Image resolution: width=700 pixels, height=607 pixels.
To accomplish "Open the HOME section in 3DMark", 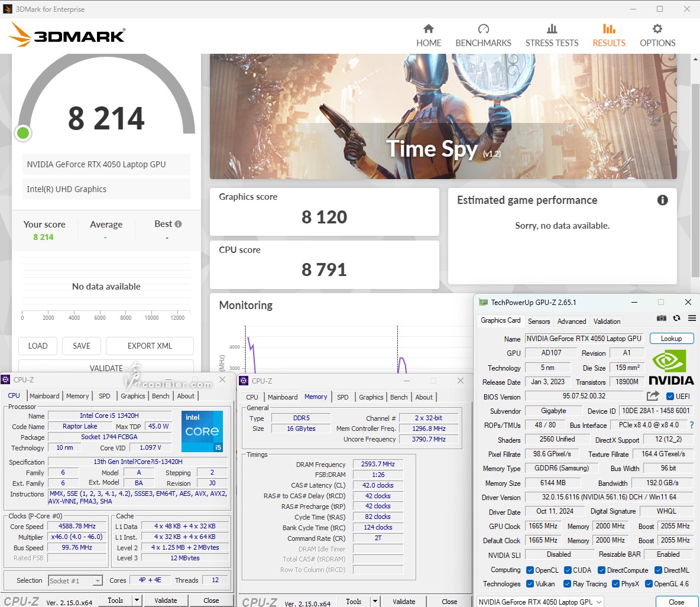I will [x=429, y=35].
